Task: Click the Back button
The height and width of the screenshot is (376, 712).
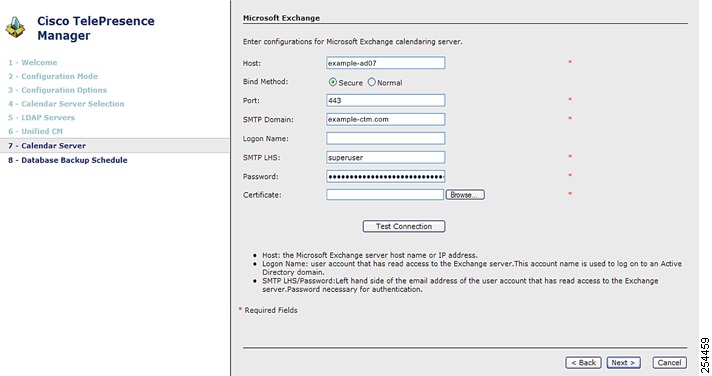Action: pos(583,362)
